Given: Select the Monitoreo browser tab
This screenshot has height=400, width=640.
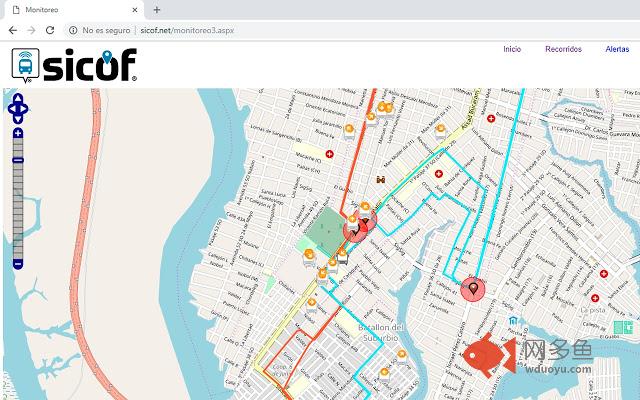Looking at the screenshot, I should click(x=73, y=10).
